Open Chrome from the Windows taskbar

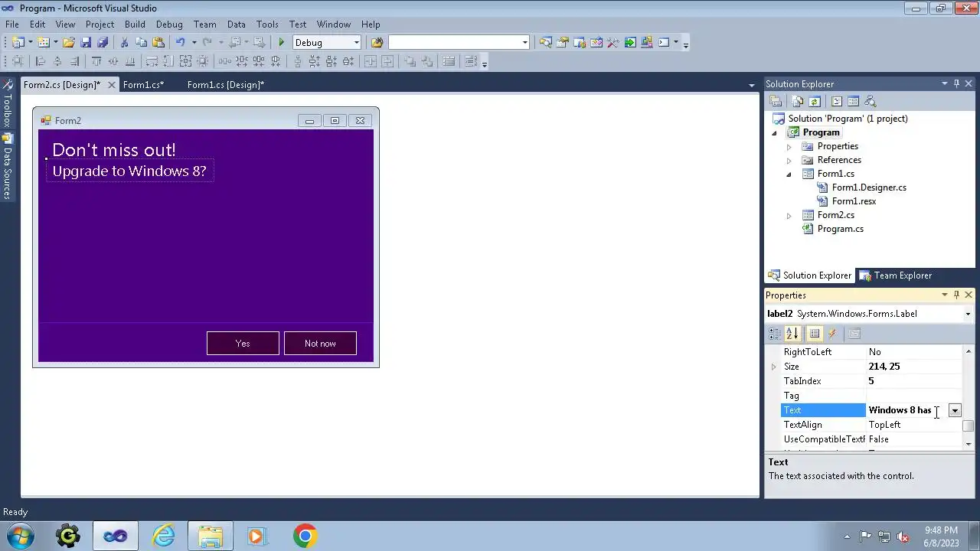click(x=305, y=536)
